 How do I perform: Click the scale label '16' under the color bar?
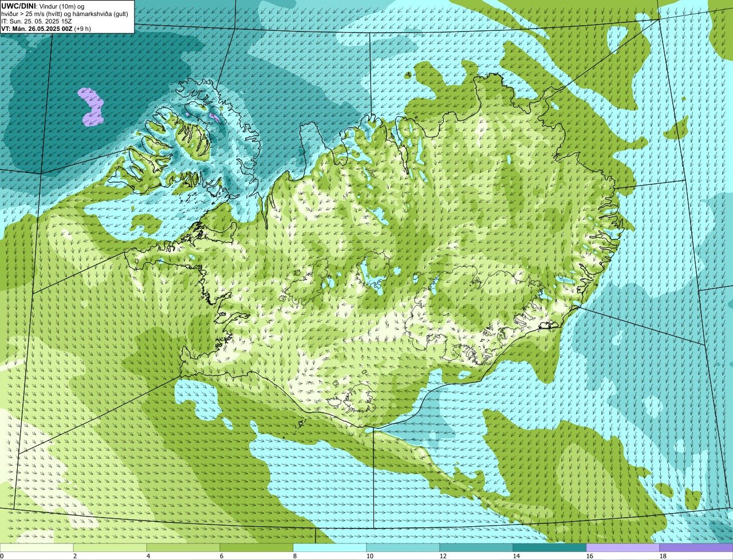pyautogui.click(x=589, y=556)
